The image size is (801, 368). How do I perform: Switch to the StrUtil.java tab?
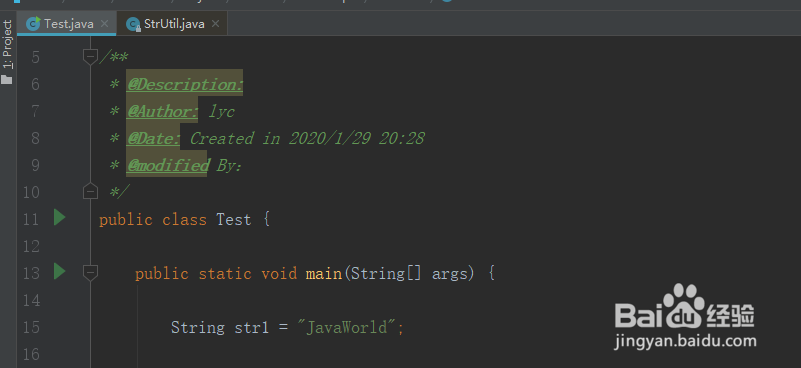point(172,24)
